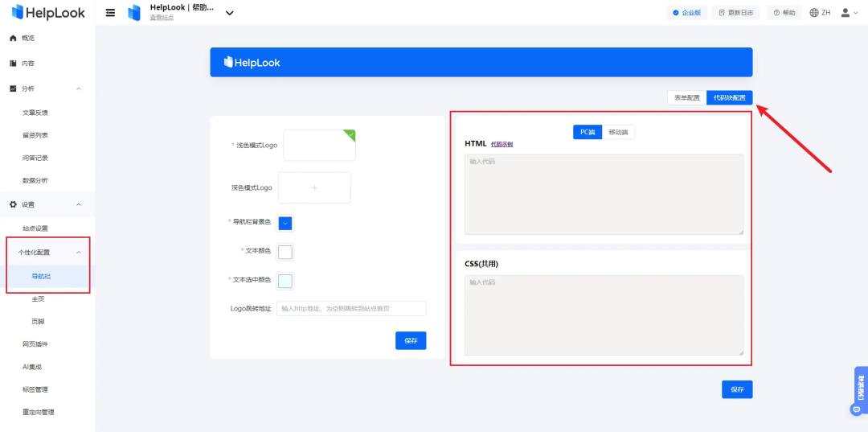Click the HTML code input area

pos(604,195)
